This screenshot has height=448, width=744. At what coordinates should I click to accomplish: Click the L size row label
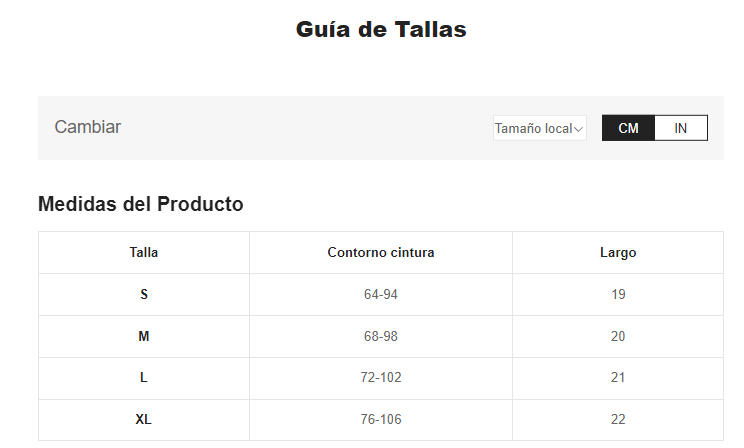pyautogui.click(x=144, y=378)
